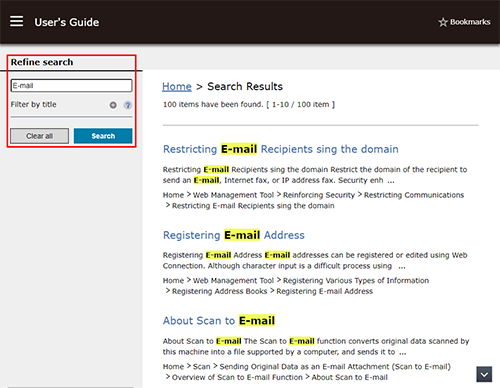Click the scroll-down arrow button
The height and width of the screenshot is (388, 500).
pos(484,374)
